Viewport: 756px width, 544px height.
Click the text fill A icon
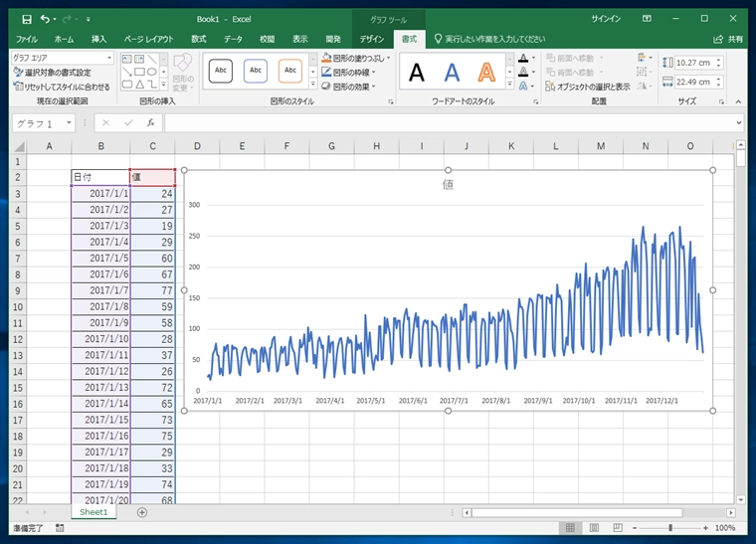tap(522, 58)
